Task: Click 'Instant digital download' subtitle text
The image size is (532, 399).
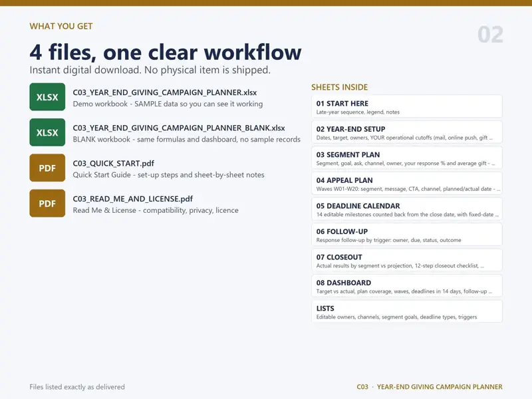Action: pyautogui.click(x=150, y=70)
